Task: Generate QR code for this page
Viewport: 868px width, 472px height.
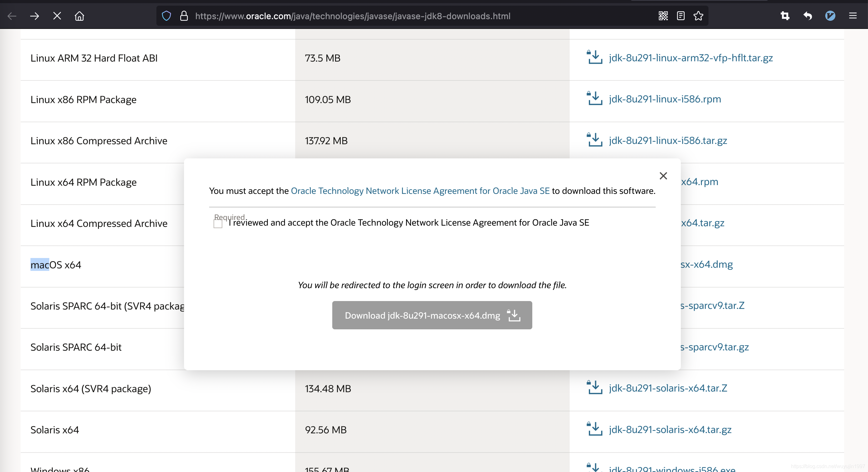Action: tap(663, 16)
